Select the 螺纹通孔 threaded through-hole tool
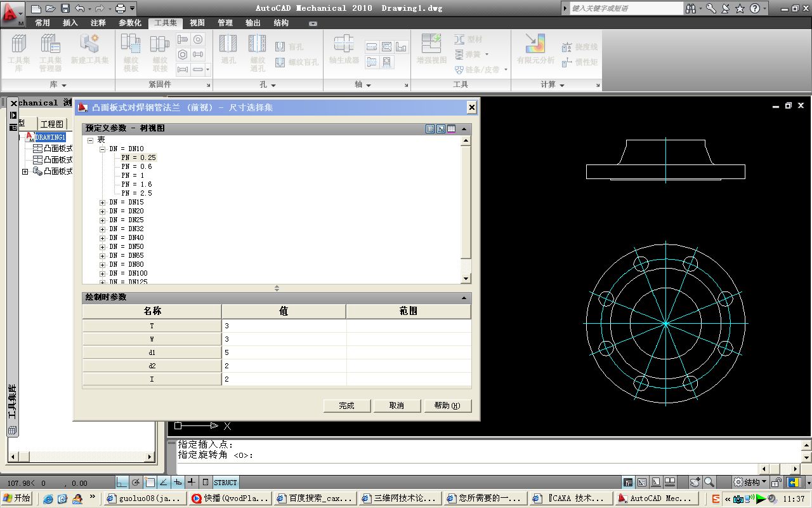812x508 pixels. [x=258, y=51]
